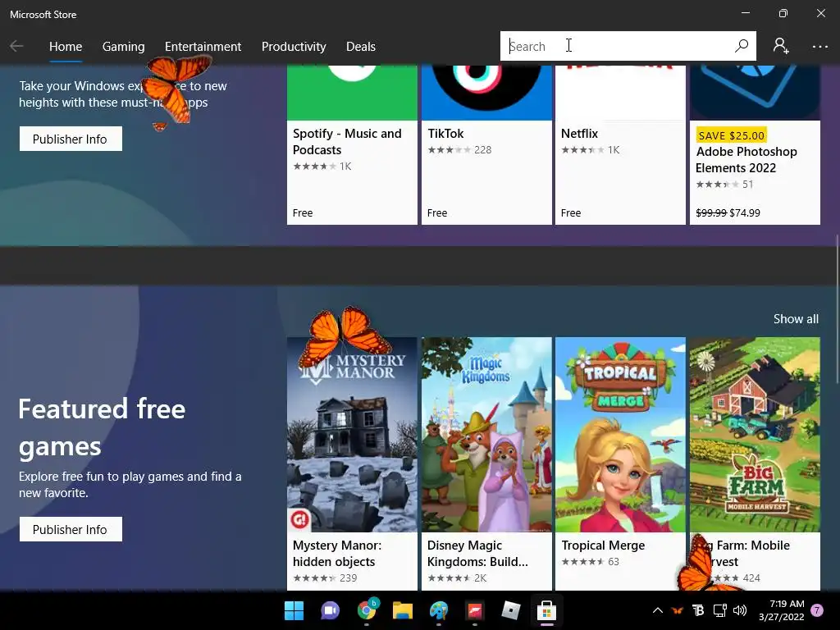Open the Spotify - Music and Podcasts card
Viewport: 840px width, 630px height.
click(x=352, y=144)
